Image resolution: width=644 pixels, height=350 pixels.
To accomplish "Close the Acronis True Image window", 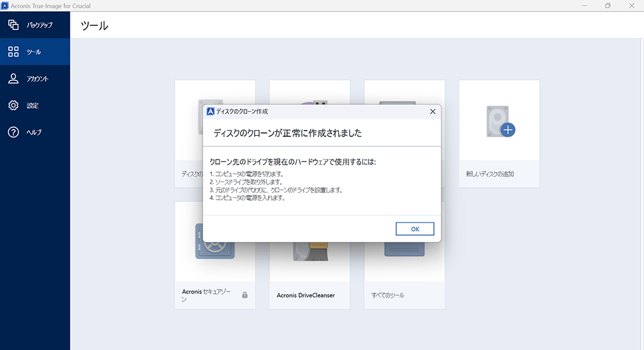I will point(631,6).
